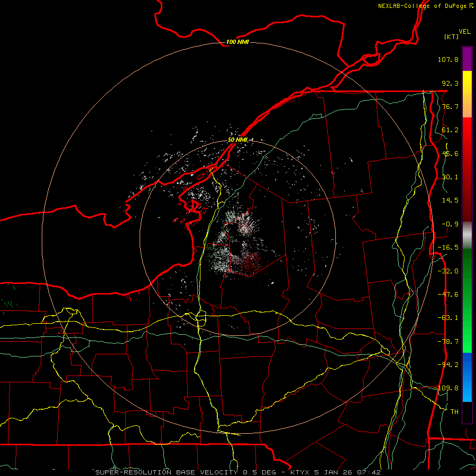Click the -0.9 velocity scale value
The height and width of the screenshot is (476, 476).
(x=450, y=224)
